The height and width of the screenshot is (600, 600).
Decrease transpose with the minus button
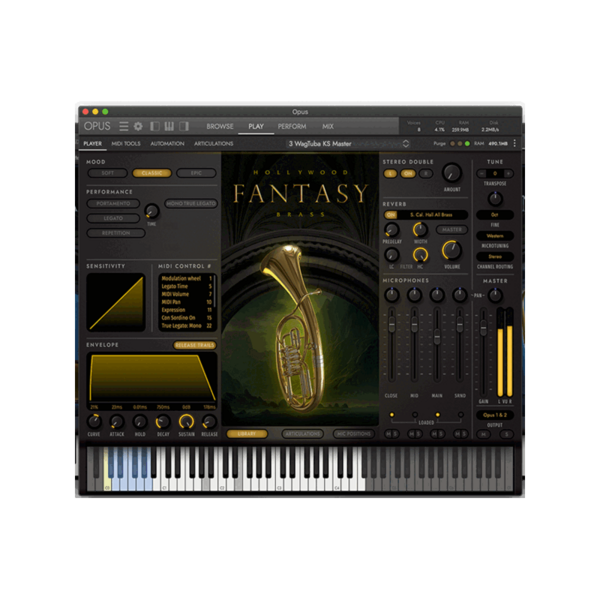coord(482,174)
